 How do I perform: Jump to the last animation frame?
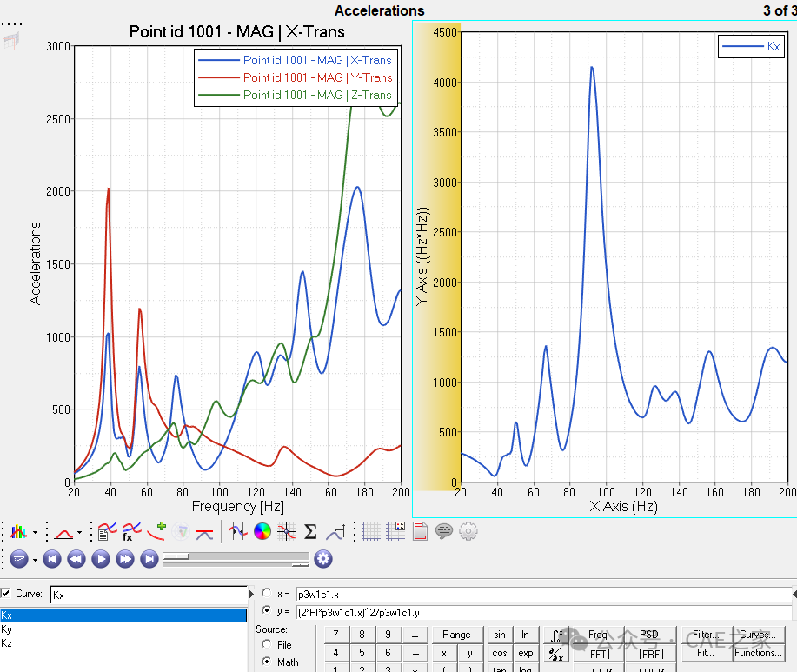tap(149, 559)
